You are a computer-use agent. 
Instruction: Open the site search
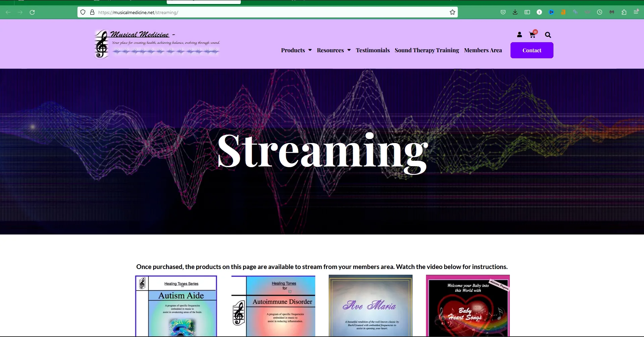click(548, 35)
